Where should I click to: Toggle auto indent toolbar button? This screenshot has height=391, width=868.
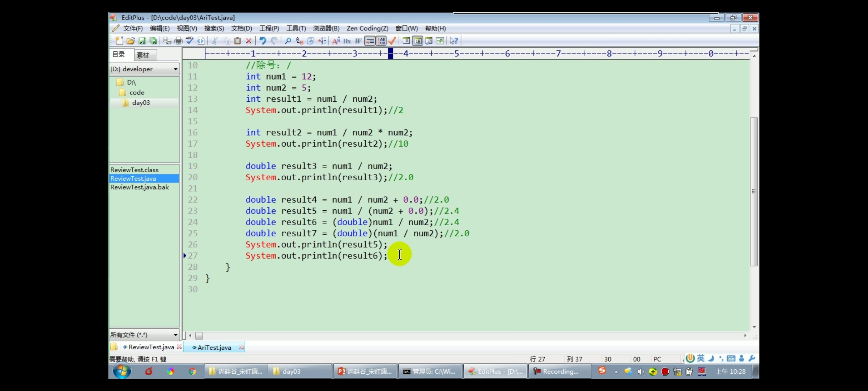point(370,41)
